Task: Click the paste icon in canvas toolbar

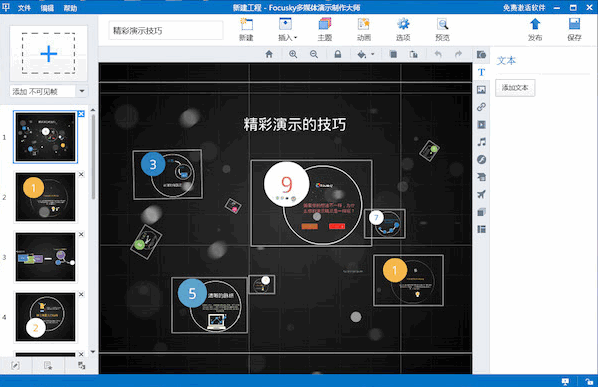Action: (414, 54)
